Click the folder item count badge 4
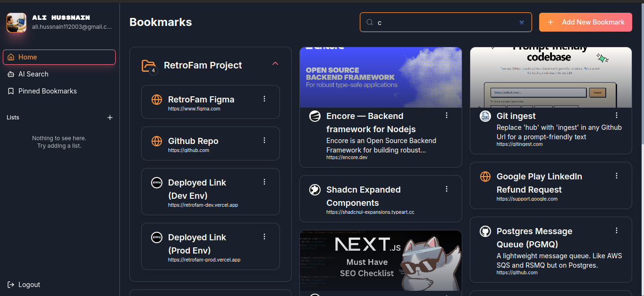The image size is (644, 296). [153, 71]
